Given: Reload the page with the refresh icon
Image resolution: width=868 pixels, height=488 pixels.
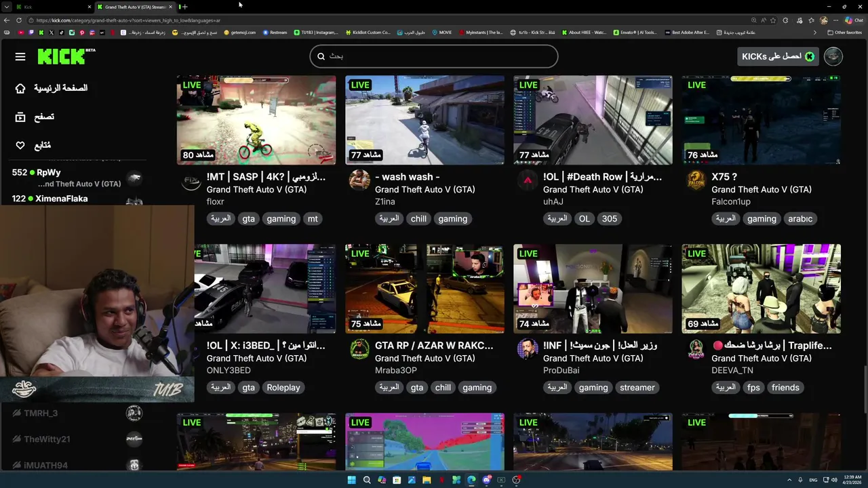Looking at the screenshot, I should click(18, 20).
